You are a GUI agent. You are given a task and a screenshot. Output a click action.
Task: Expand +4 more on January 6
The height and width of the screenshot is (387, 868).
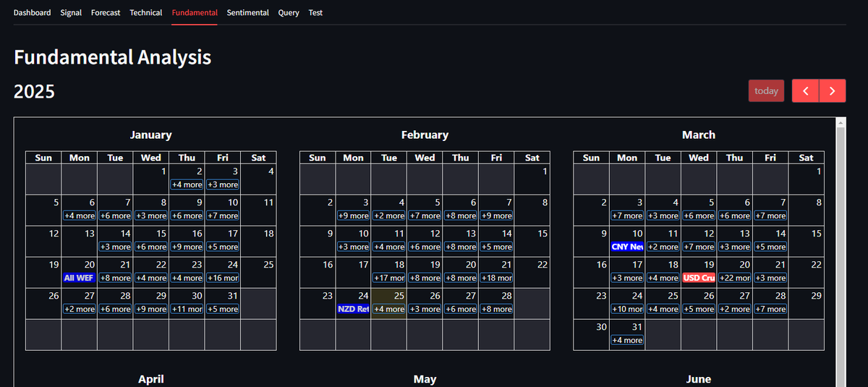[79, 216]
